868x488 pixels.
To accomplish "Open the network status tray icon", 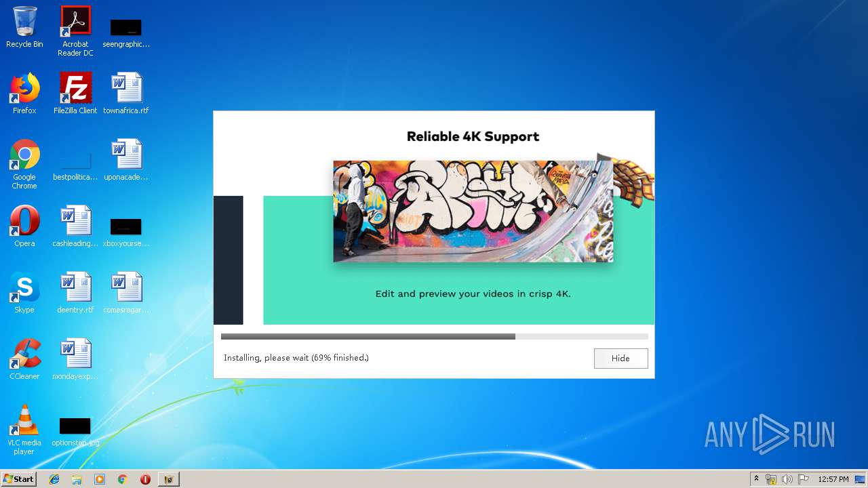I will click(x=771, y=479).
